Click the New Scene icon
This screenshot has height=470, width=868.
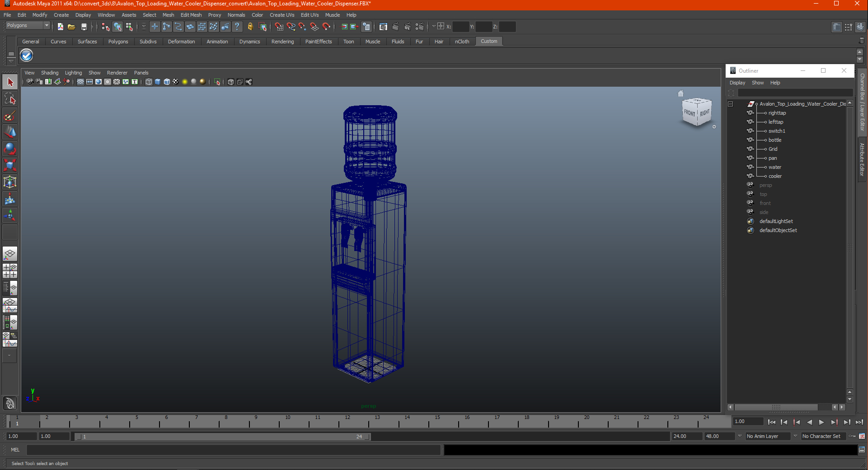[x=60, y=27]
